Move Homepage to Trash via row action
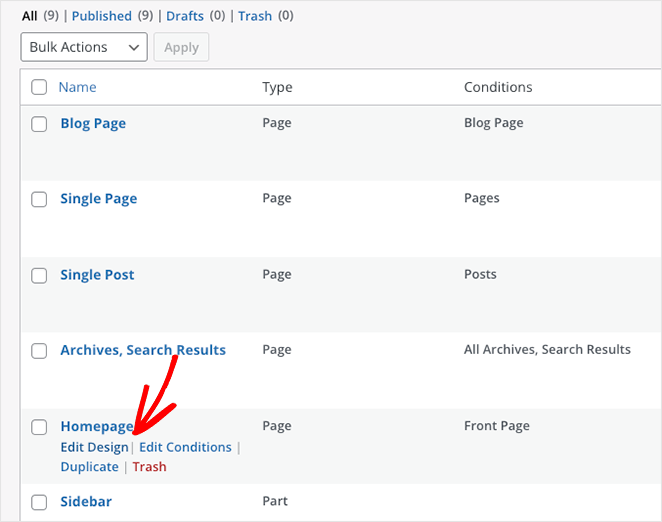Screen dimensions: 662x522 [x=149, y=467]
